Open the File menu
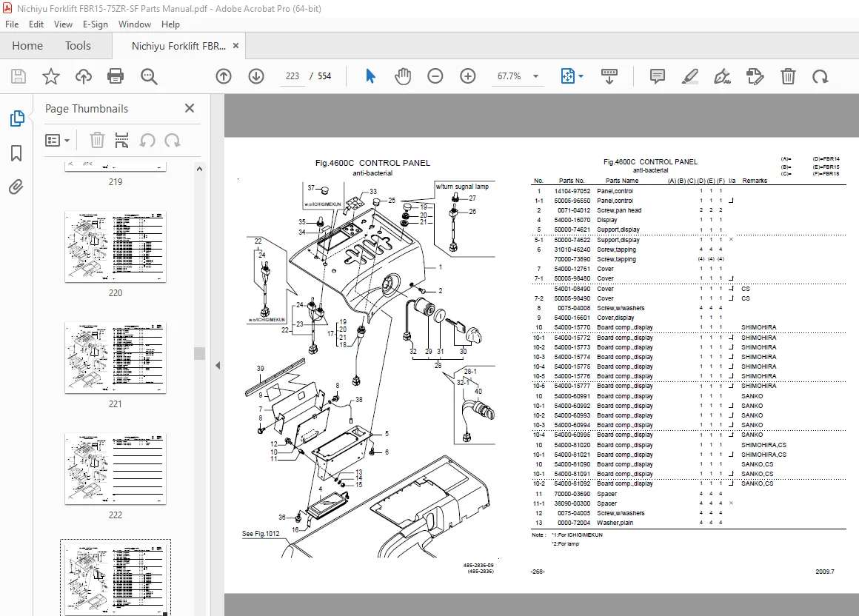The width and height of the screenshot is (859, 616). point(12,24)
